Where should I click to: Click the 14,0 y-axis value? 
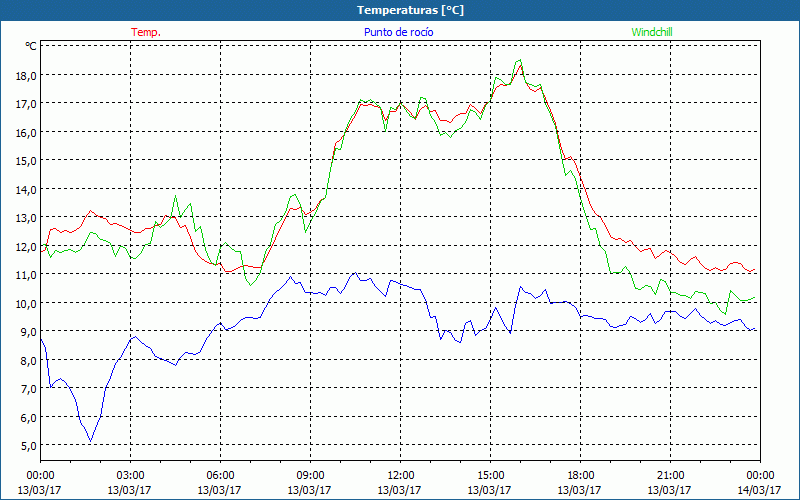tap(26, 189)
